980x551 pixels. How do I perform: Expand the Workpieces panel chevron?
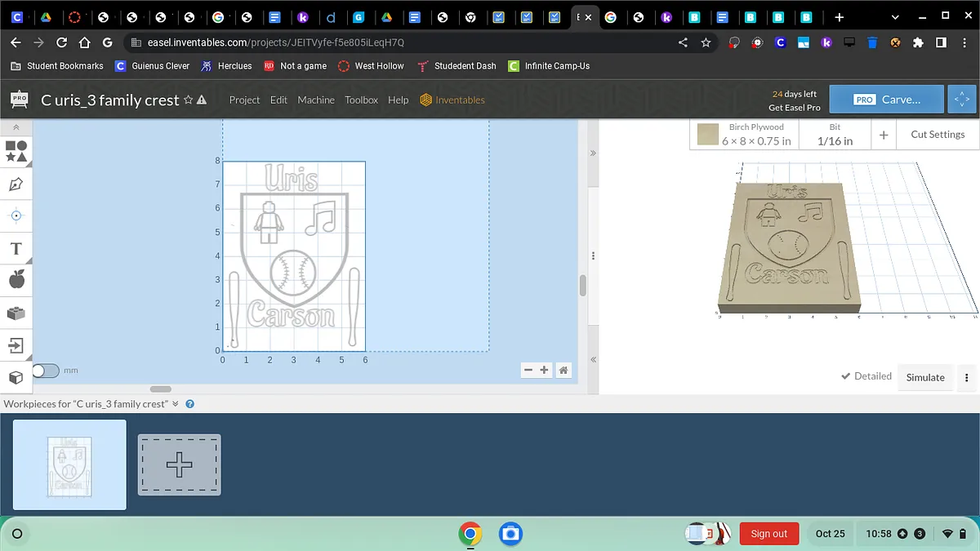175,404
